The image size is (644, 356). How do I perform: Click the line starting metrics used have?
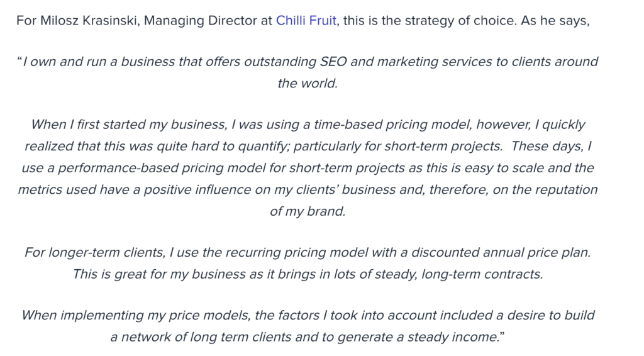(x=308, y=190)
